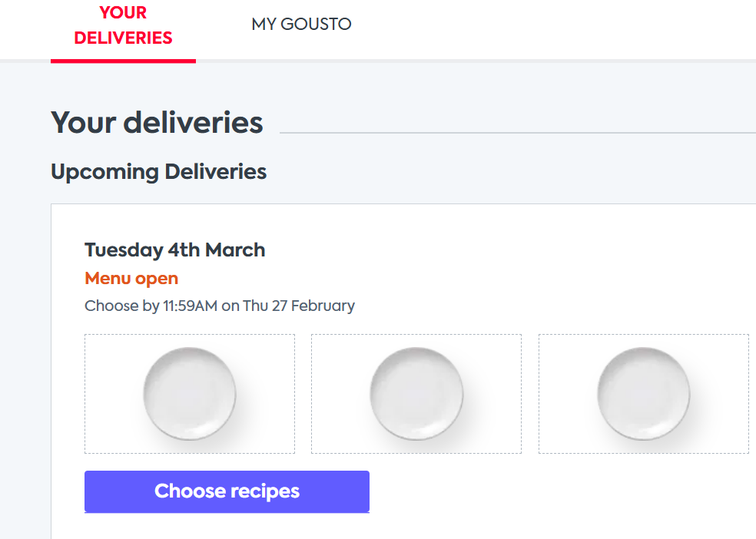
Task: Click the first dashed recipe placeholder box
Action: pos(189,393)
